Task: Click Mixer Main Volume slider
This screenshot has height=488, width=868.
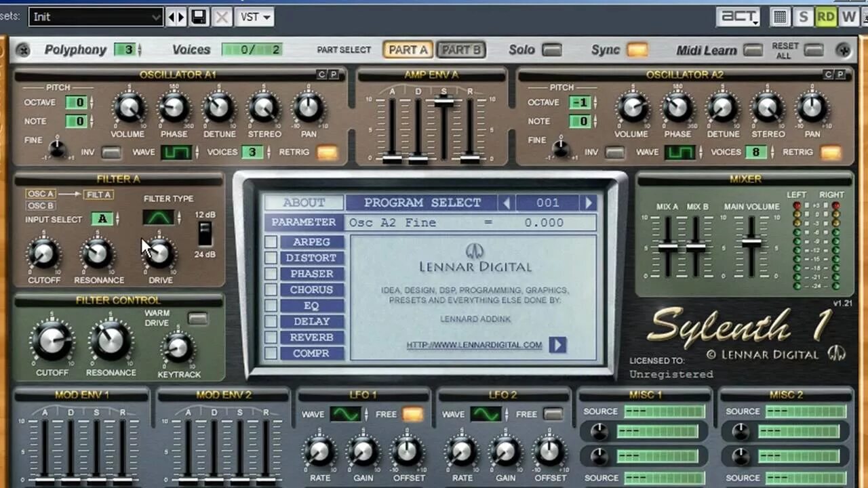Action: coord(751,242)
